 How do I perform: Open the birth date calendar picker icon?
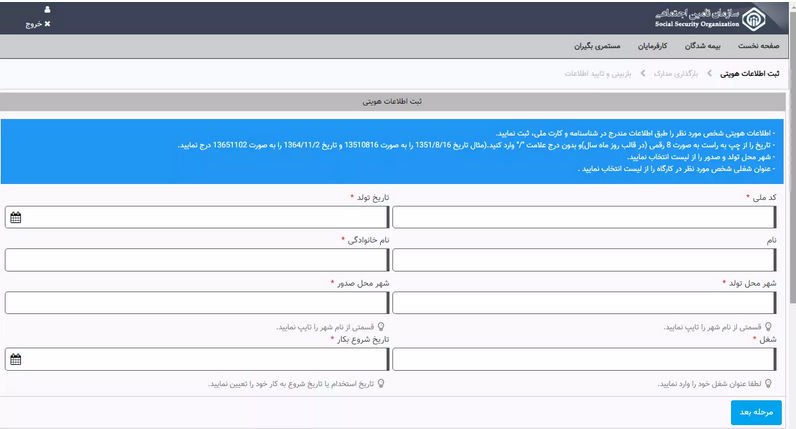coord(16,217)
